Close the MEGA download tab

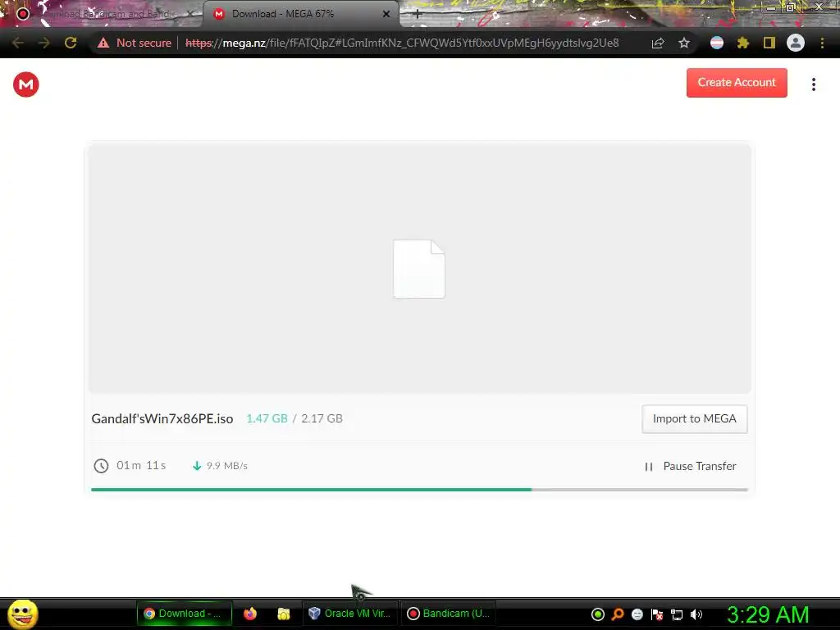(x=386, y=14)
